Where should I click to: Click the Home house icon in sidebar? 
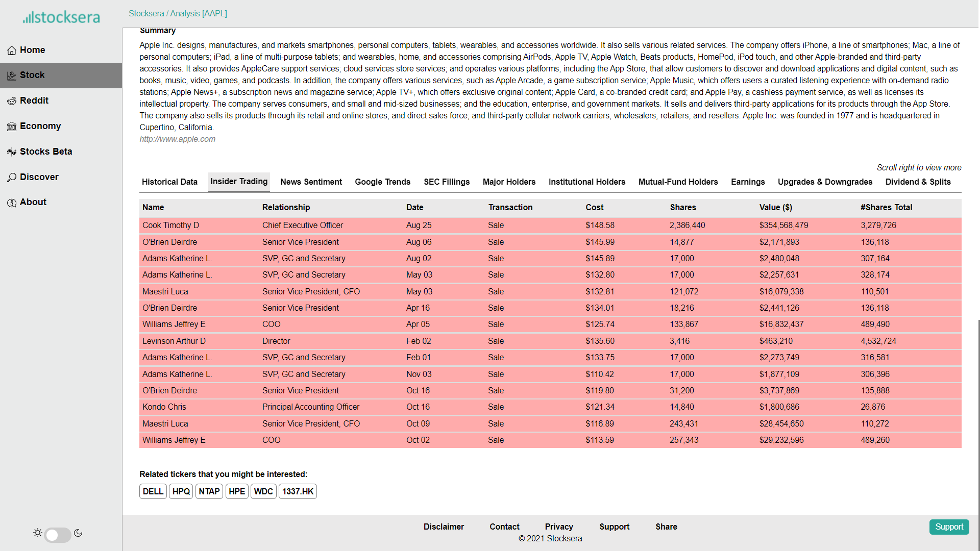click(x=12, y=51)
